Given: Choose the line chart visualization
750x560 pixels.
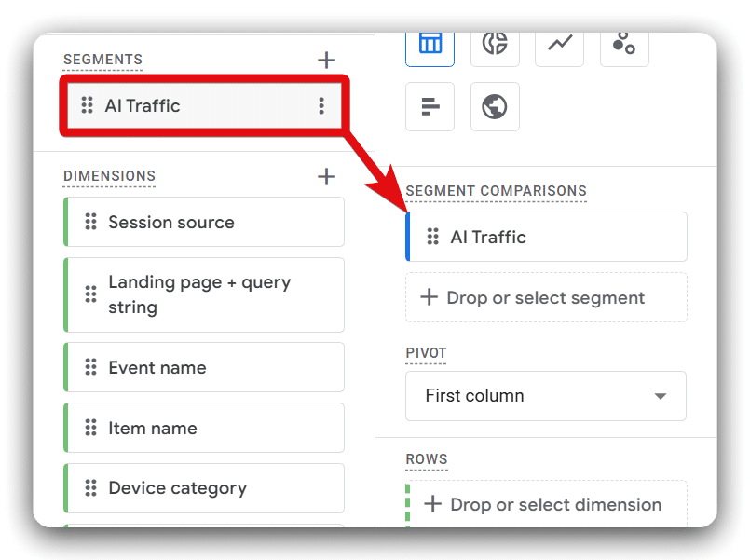Looking at the screenshot, I should 559,44.
